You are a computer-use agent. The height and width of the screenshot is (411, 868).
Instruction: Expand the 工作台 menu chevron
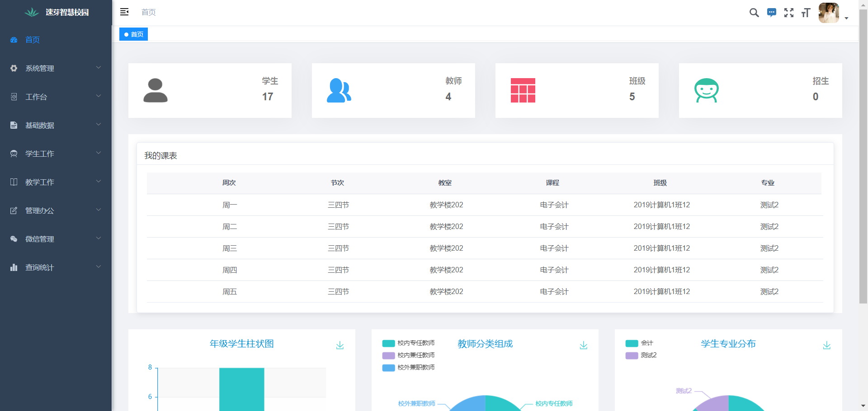click(x=99, y=96)
